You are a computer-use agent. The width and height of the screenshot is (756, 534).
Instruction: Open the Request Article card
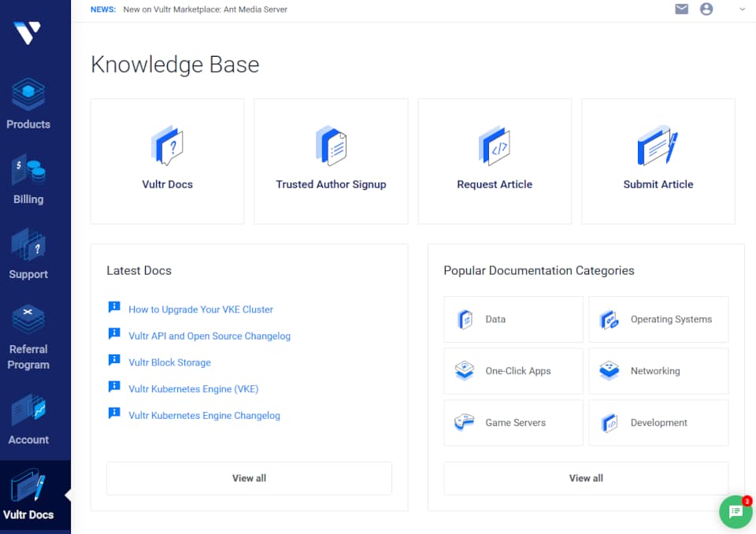[x=495, y=161]
